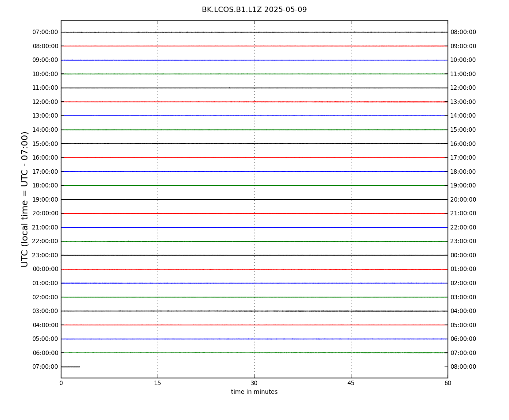509x420 pixels.
Task: Click right-axis end time label 09:00:00
Action: click(x=463, y=46)
